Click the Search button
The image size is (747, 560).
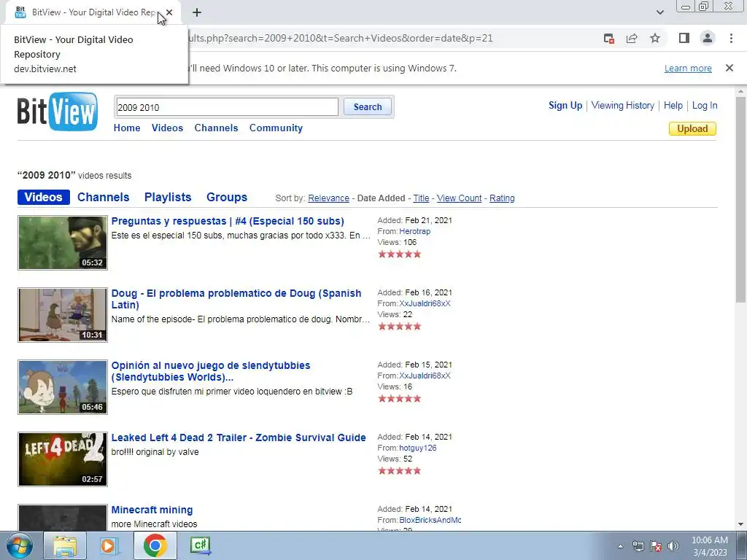[x=368, y=107]
